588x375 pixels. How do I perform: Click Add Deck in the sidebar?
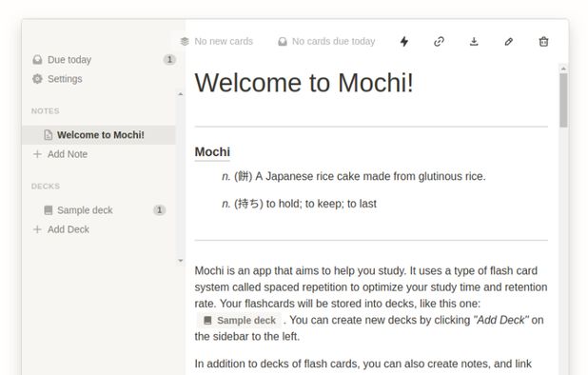[x=68, y=229]
